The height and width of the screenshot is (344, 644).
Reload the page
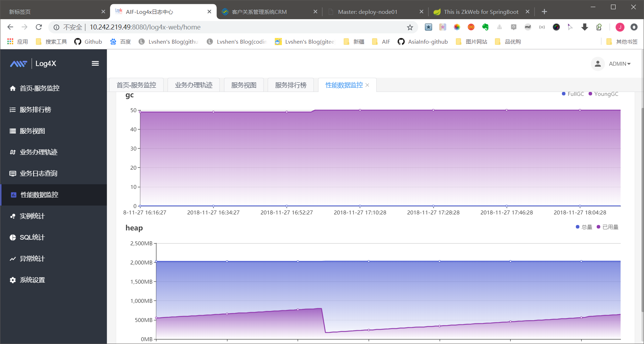click(39, 27)
